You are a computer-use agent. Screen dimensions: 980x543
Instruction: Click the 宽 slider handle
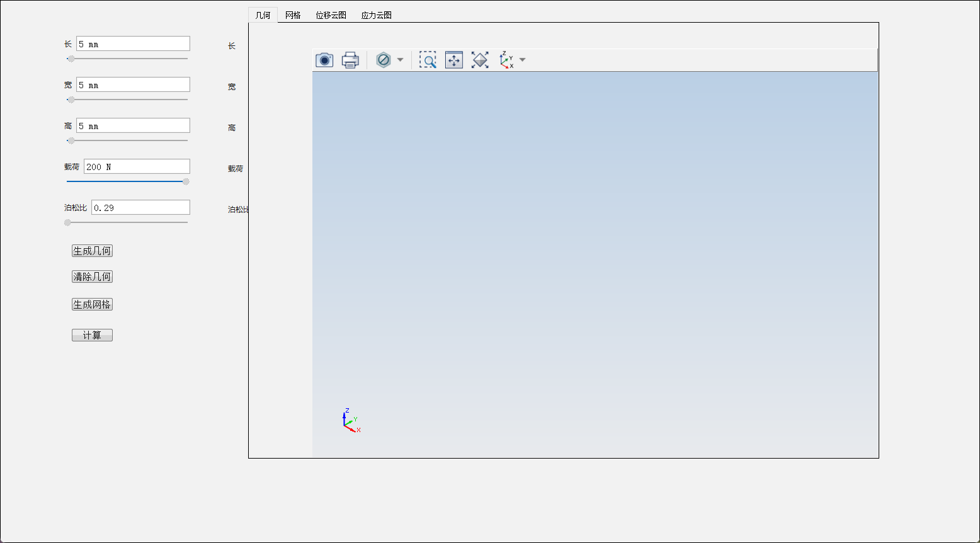pyautogui.click(x=71, y=100)
